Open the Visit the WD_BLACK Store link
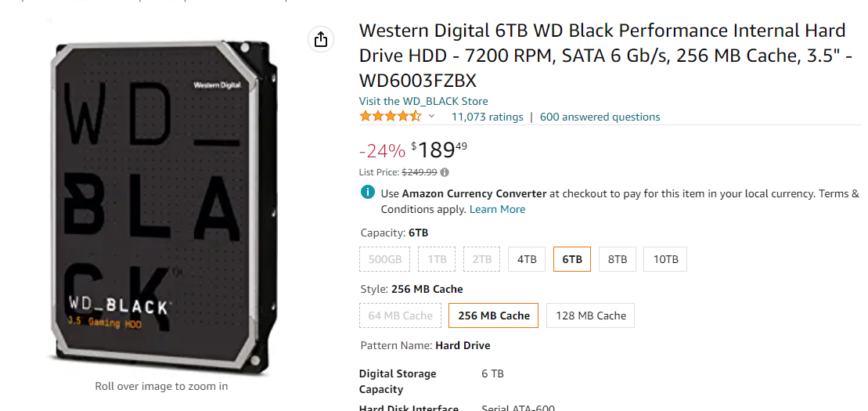Image resolution: width=868 pixels, height=411 pixels. pos(423,101)
